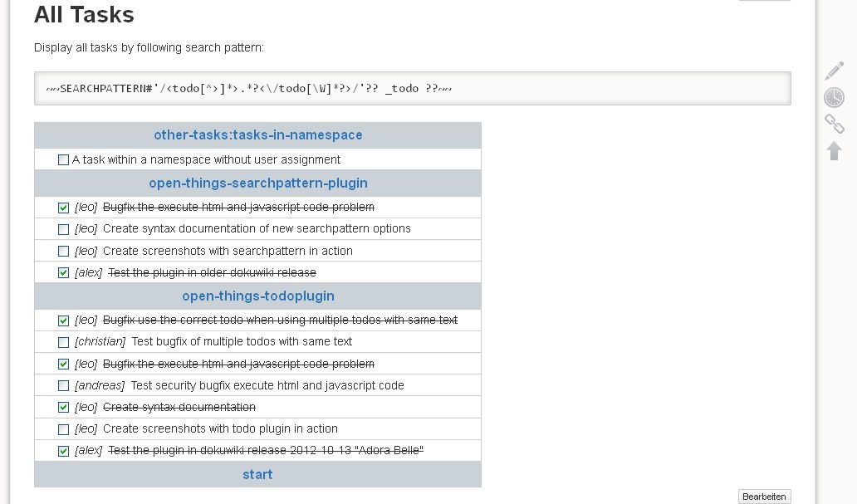Uncheck the completed 'Create syntax documentation' task
The height and width of the screenshot is (504, 857).
[64, 408]
